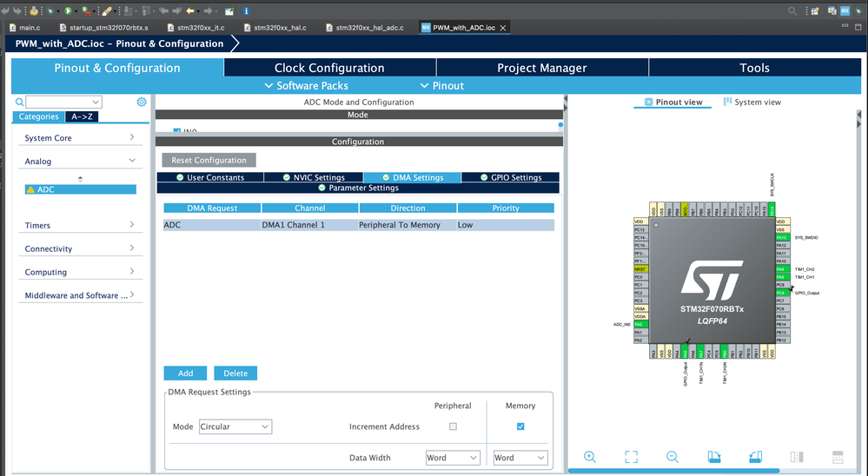This screenshot has width=868, height=476.
Task: Click the blue information icon in toolbar
Action: pyautogui.click(x=247, y=11)
